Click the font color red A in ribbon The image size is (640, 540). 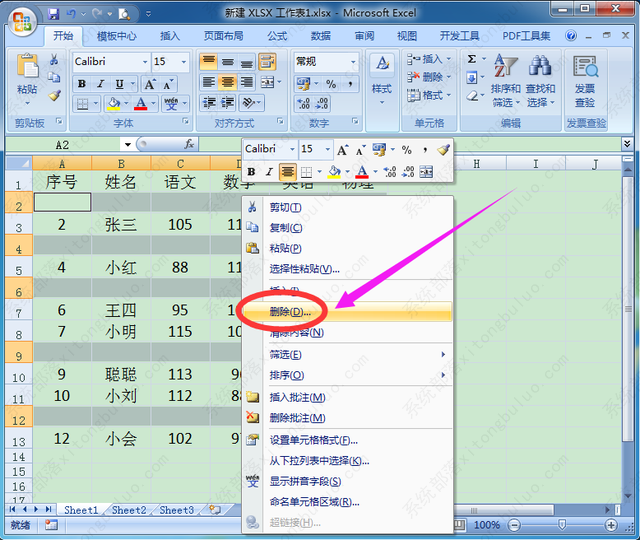(x=140, y=103)
